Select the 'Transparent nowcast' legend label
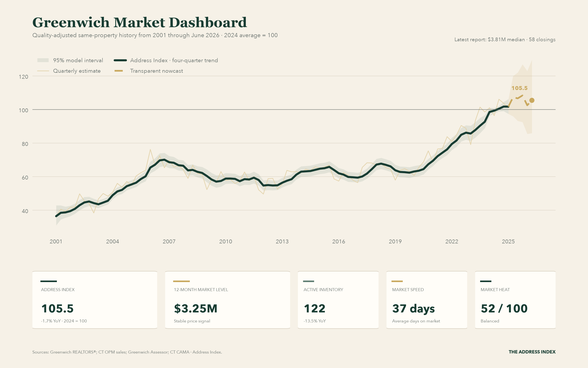 (x=157, y=71)
